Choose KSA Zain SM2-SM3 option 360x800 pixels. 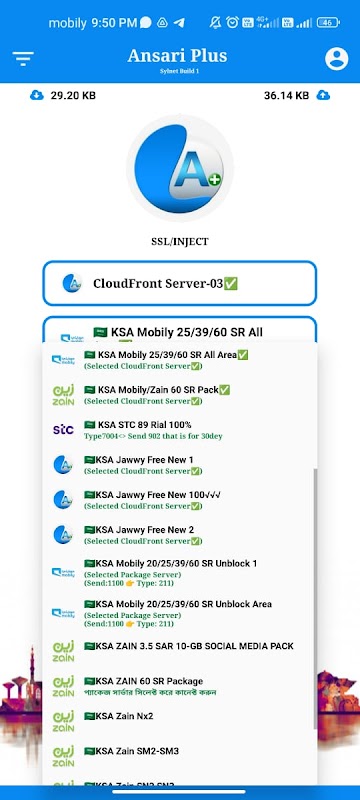click(x=179, y=756)
